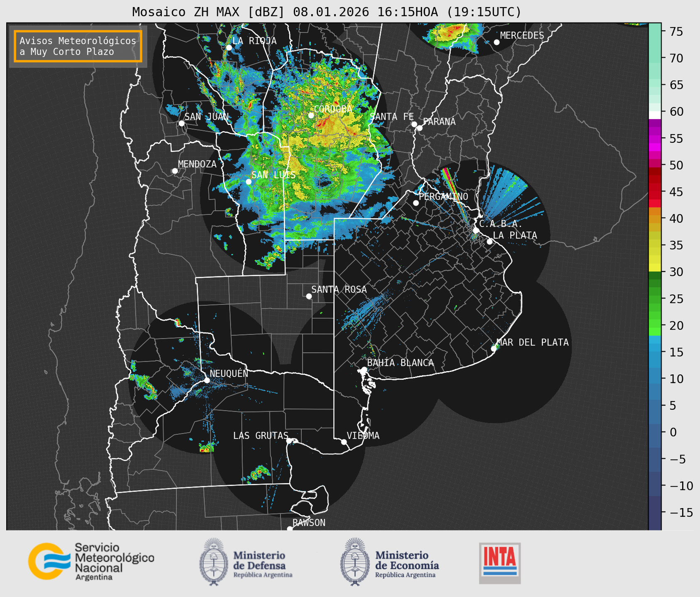700x597 pixels.
Task: Click the San Luis city marker dot
Action: [249, 182]
